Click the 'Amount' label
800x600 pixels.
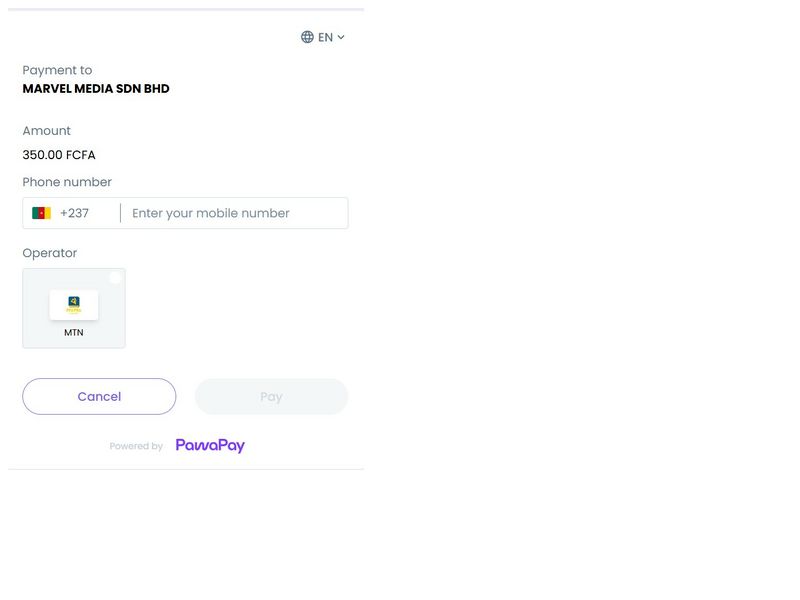tap(46, 131)
